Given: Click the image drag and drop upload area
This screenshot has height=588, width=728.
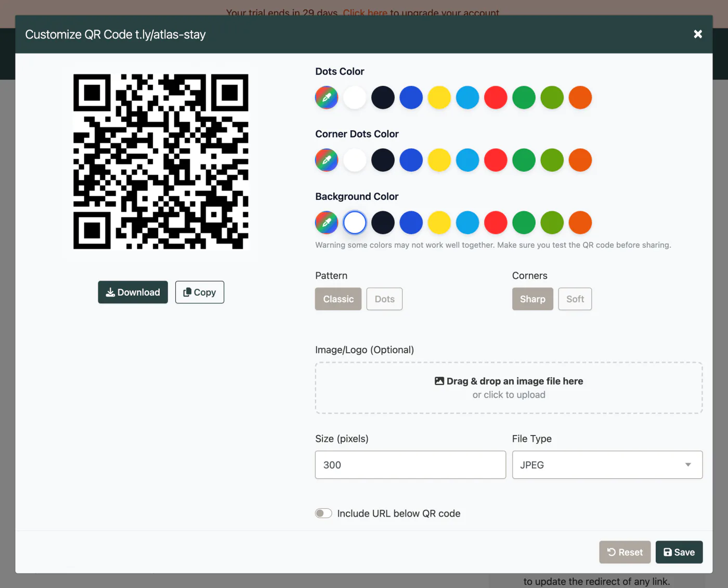Looking at the screenshot, I should pyautogui.click(x=509, y=388).
